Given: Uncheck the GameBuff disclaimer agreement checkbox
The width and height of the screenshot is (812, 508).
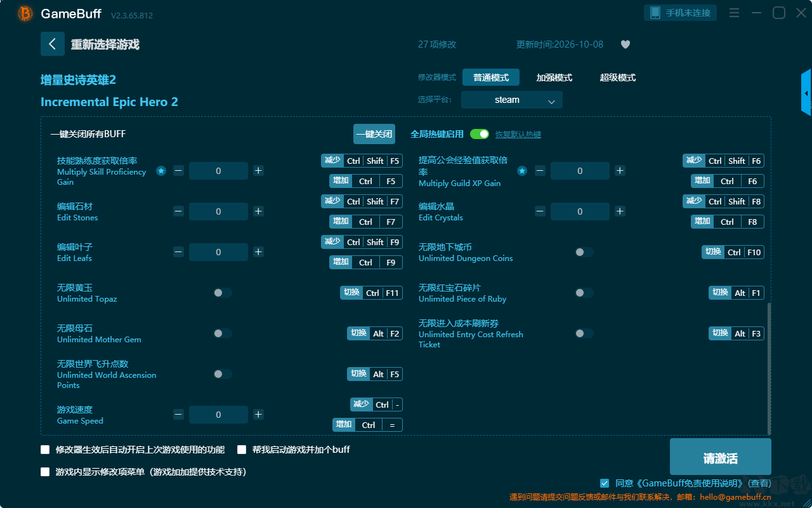Looking at the screenshot, I should point(605,483).
